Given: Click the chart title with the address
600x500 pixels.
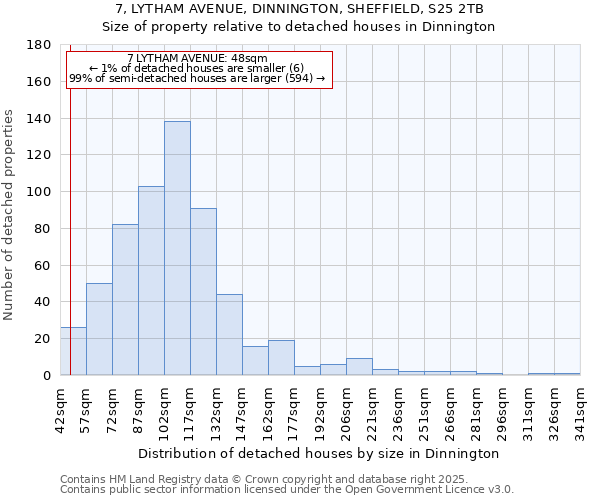Looking at the screenshot, I should (299, 9).
